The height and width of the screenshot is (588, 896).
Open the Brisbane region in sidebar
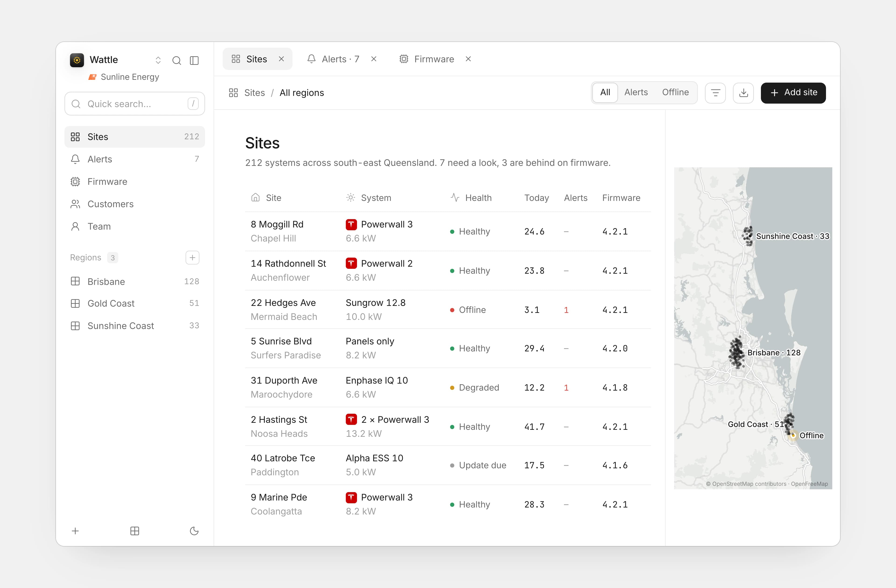(x=135, y=281)
